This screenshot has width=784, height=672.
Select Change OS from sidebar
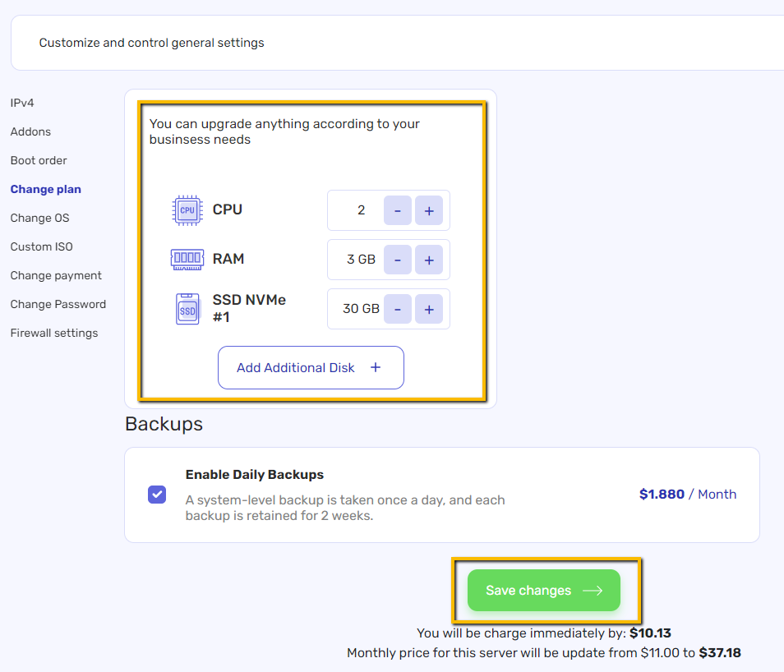(40, 218)
